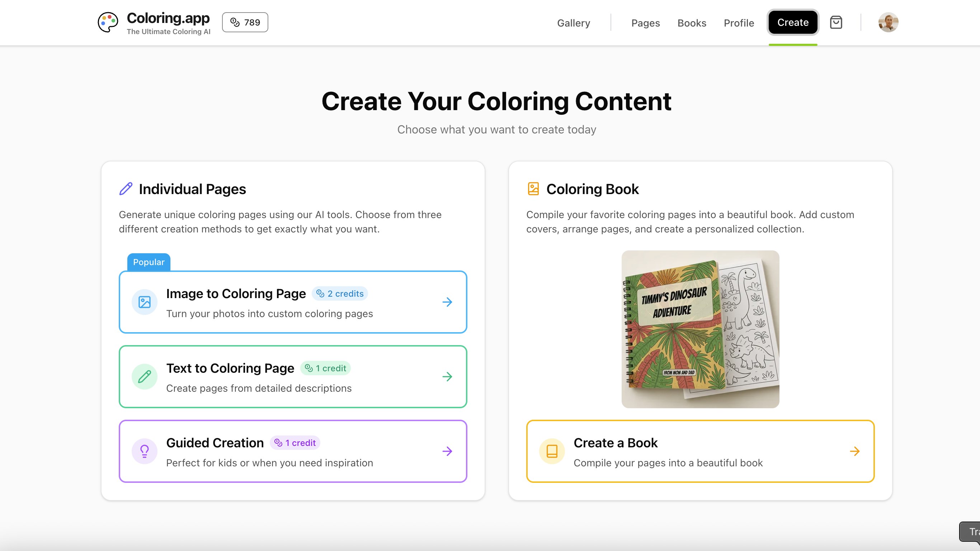
Task: Open the Profile nav item
Action: click(x=739, y=23)
